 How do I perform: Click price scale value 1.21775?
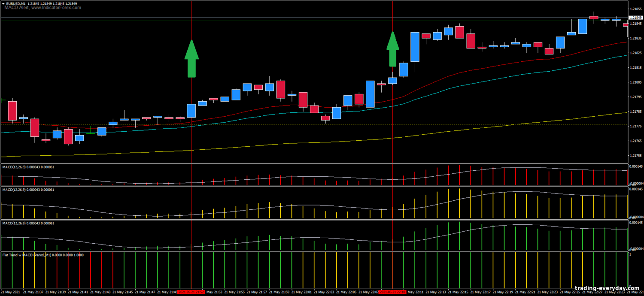pyautogui.click(x=636, y=126)
